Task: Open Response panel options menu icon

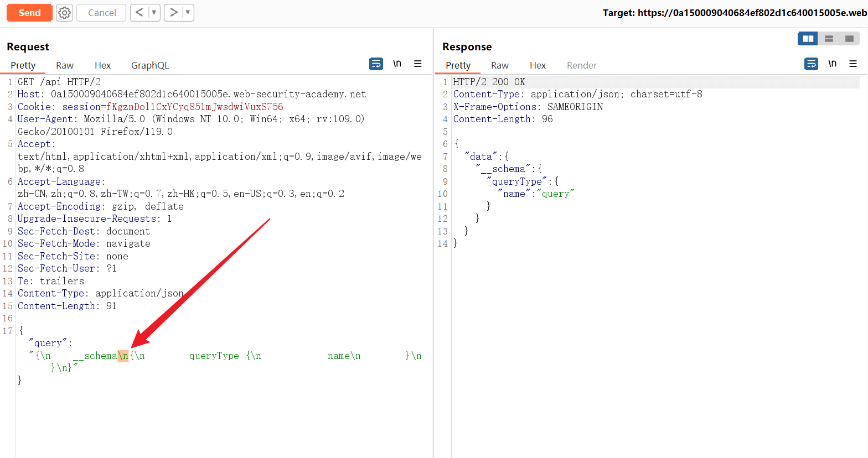Action: (853, 64)
